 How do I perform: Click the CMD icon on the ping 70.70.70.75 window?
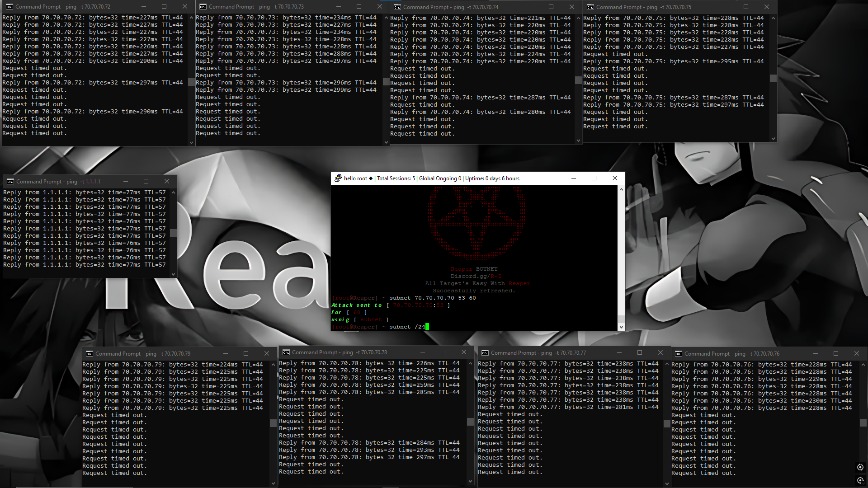pyautogui.click(x=591, y=7)
